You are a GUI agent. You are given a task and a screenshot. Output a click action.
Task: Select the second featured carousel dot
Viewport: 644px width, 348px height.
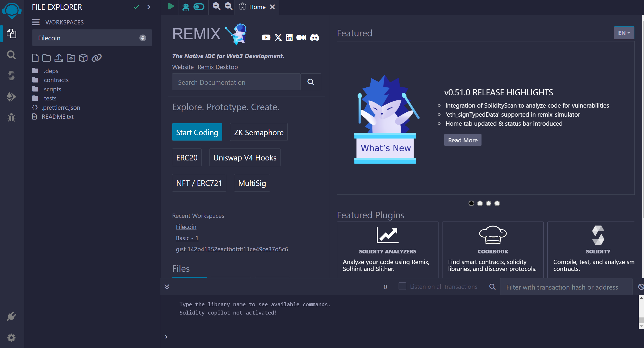pos(480,203)
